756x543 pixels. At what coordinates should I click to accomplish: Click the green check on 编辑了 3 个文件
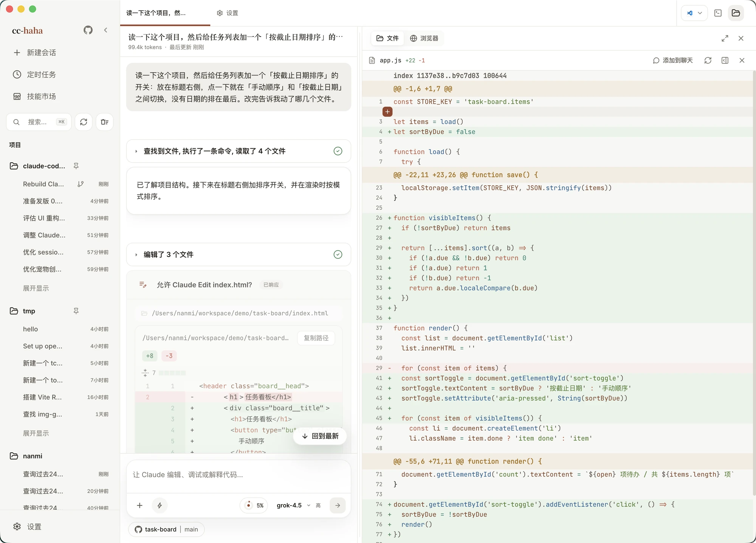tap(338, 254)
